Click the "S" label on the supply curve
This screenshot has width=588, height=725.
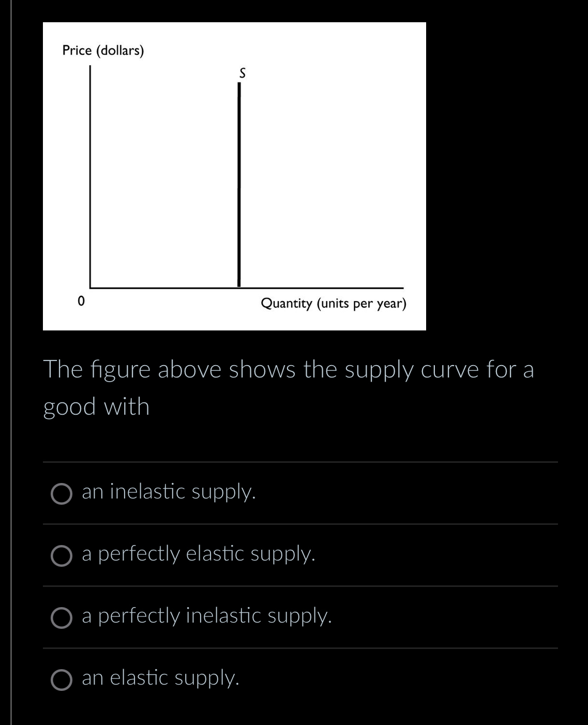pos(242,73)
